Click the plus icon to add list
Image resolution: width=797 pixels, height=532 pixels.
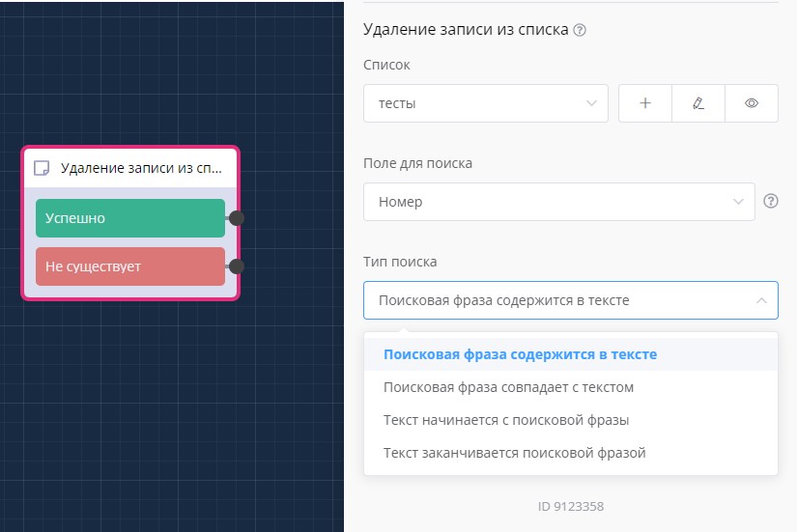pyautogui.click(x=645, y=103)
